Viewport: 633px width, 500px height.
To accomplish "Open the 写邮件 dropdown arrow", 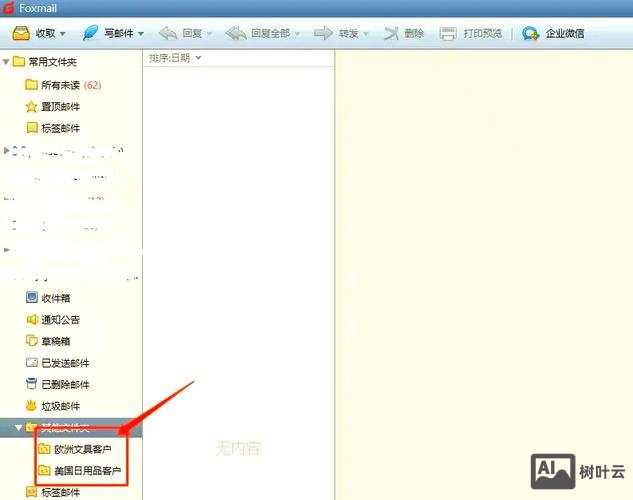I will (141, 34).
